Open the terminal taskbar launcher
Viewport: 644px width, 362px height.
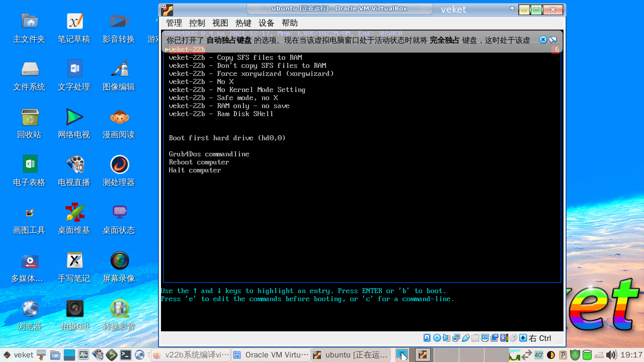point(126,355)
